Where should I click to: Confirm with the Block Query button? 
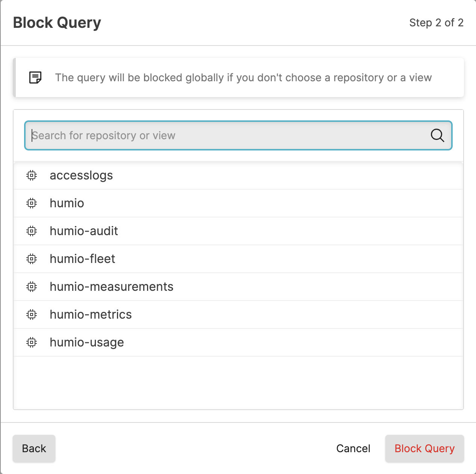pos(424,448)
